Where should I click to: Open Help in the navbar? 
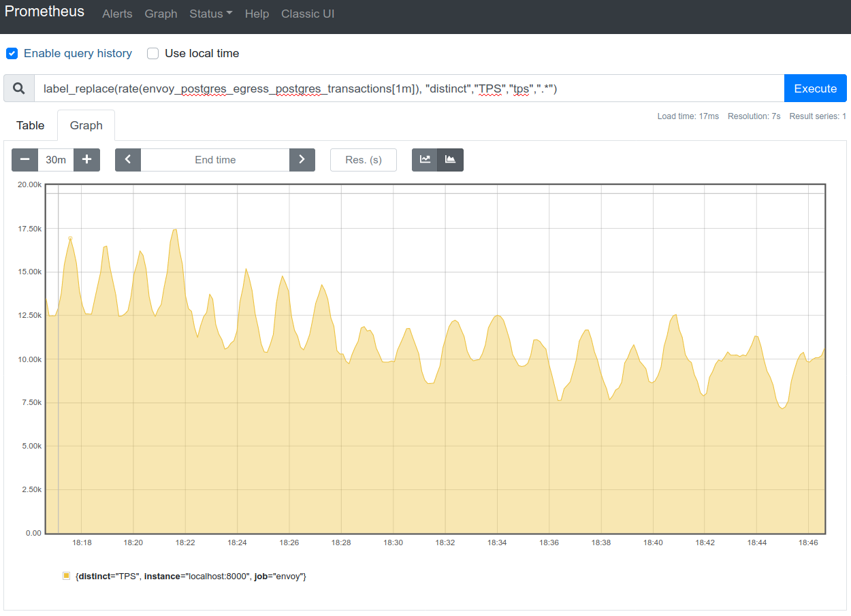pyautogui.click(x=257, y=14)
